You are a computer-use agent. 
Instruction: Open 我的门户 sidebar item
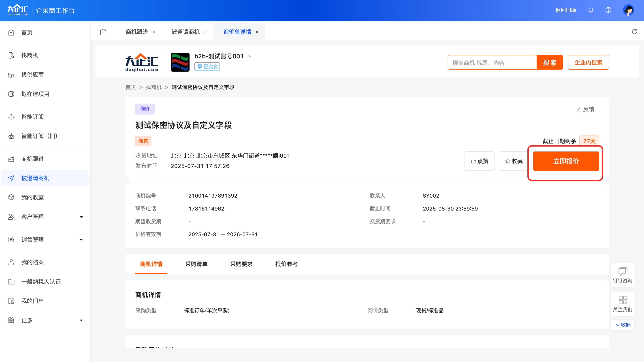(x=45, y=301)
